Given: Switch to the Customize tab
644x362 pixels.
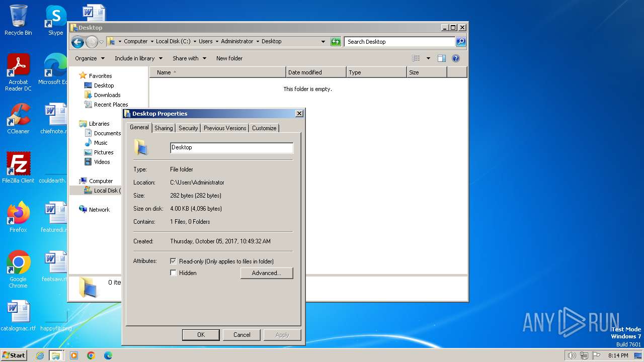Looking at the screenshot, I should click(264, 128).
